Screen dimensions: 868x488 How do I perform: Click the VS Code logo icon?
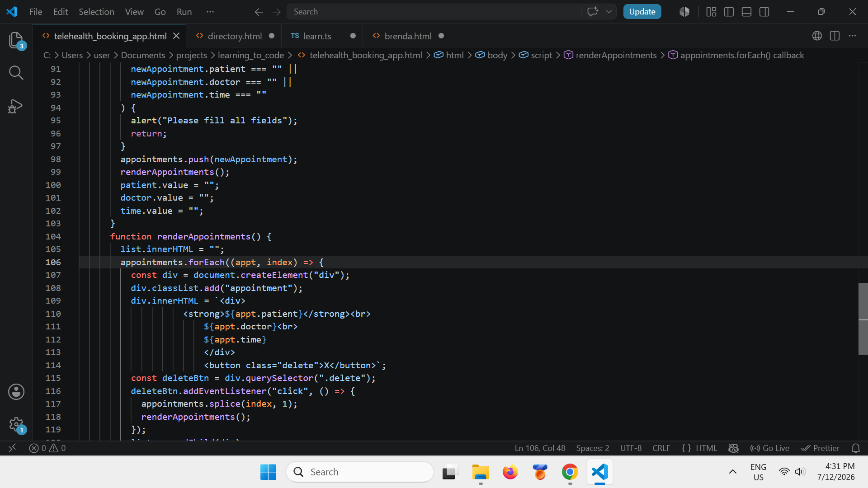(x=12, y=12)
